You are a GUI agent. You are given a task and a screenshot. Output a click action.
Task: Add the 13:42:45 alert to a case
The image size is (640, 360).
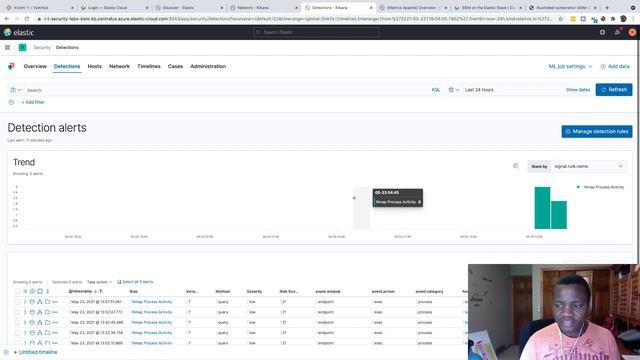pyautogui.click(x=47, y=322)
